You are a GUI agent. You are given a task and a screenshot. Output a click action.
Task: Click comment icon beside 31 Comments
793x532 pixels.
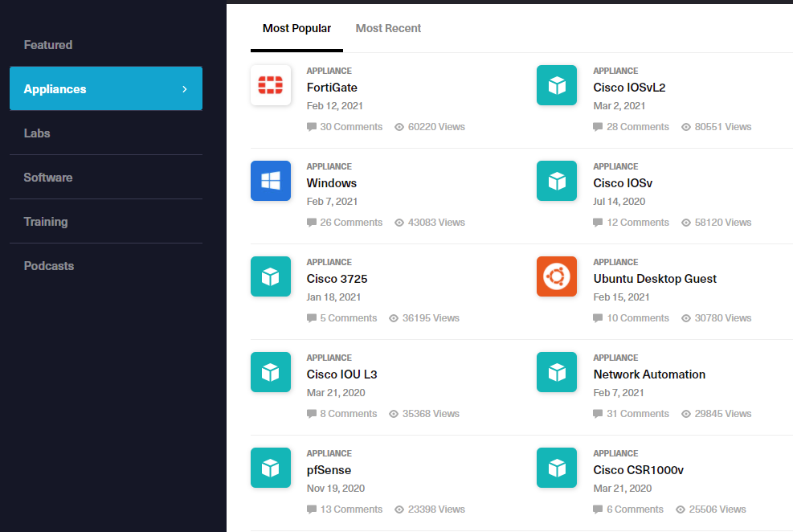click(x=598, y=414)
